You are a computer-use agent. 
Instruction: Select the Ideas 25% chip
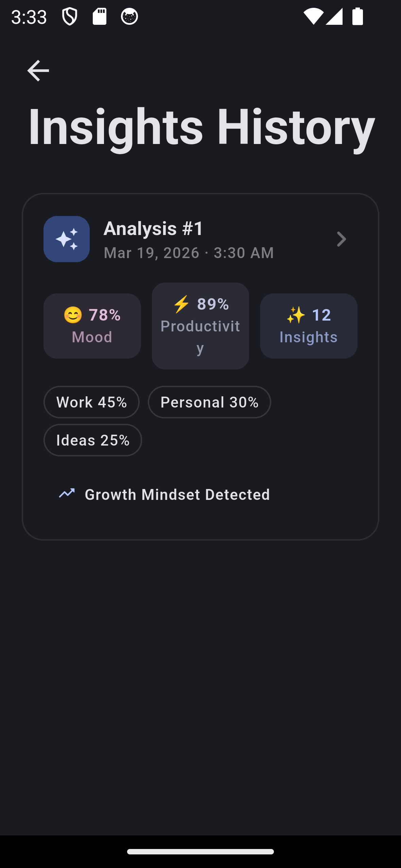[93, 440]
